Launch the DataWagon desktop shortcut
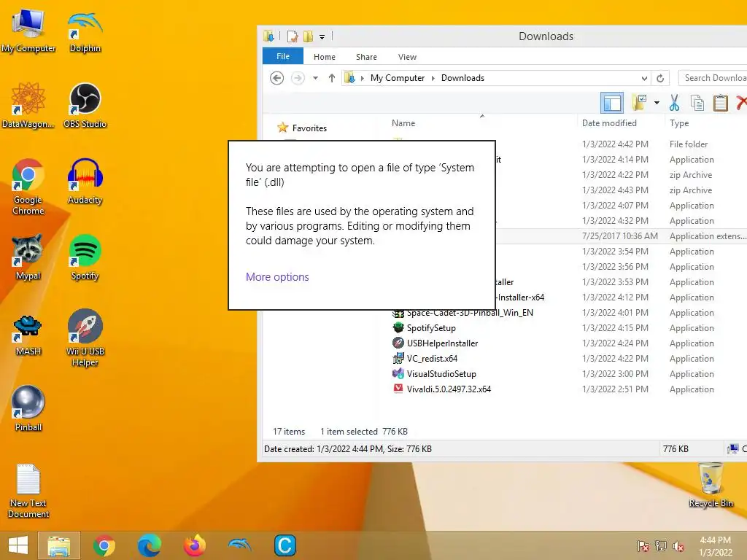747x560 pixels. (x=28, y=106)
